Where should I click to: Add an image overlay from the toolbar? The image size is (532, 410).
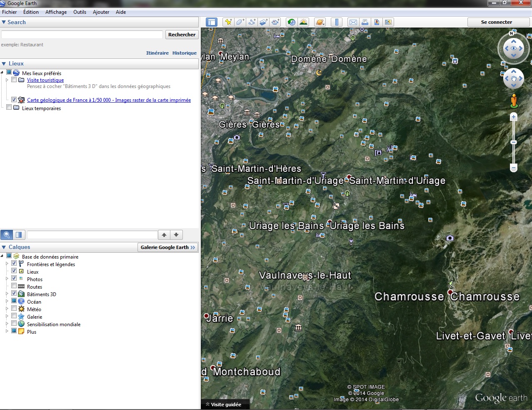coord(263,22)
